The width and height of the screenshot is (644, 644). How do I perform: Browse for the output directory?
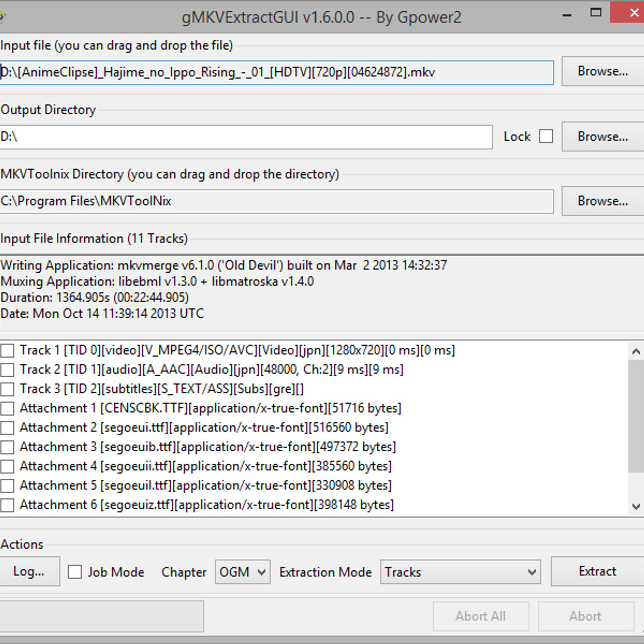click(602, 136)
